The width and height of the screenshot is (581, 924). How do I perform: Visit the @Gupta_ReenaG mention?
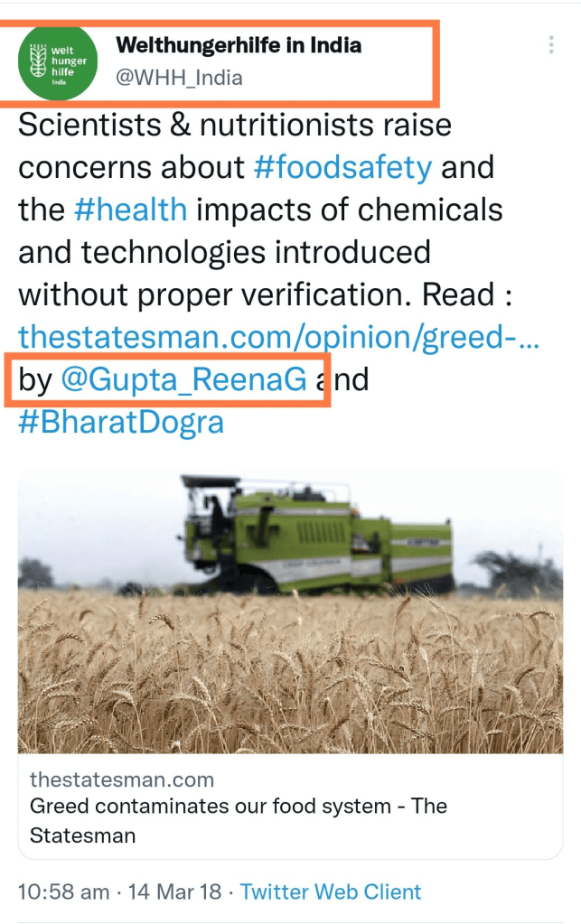(x=183, y=379)
